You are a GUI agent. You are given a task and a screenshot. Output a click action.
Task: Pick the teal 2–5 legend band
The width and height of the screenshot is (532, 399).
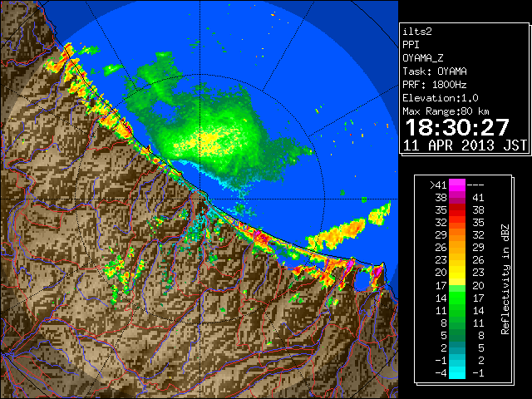click(x=457, y=347)
